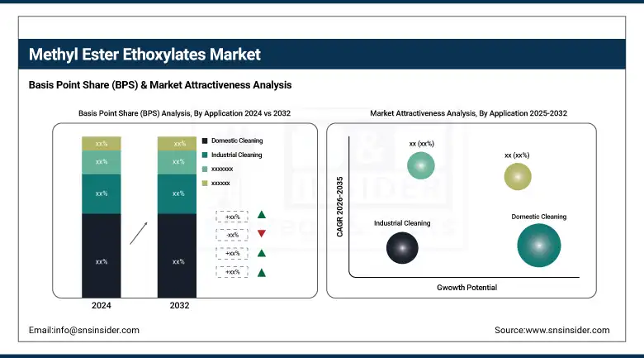Click the small teal bubble near chart top
The image size is (644, 358).
pyautogui.click(x=421, y=168)
